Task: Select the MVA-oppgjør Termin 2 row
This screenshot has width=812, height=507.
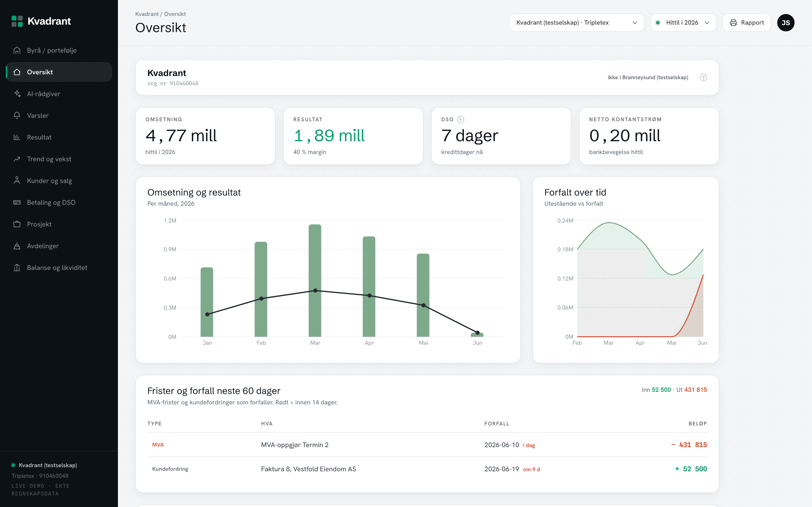Action: click(427, 445)
